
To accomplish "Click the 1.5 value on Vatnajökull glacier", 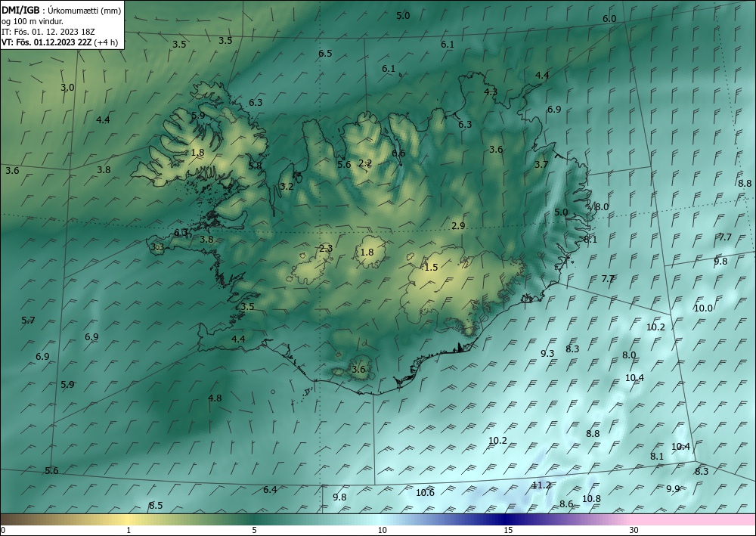I will 431,268.
